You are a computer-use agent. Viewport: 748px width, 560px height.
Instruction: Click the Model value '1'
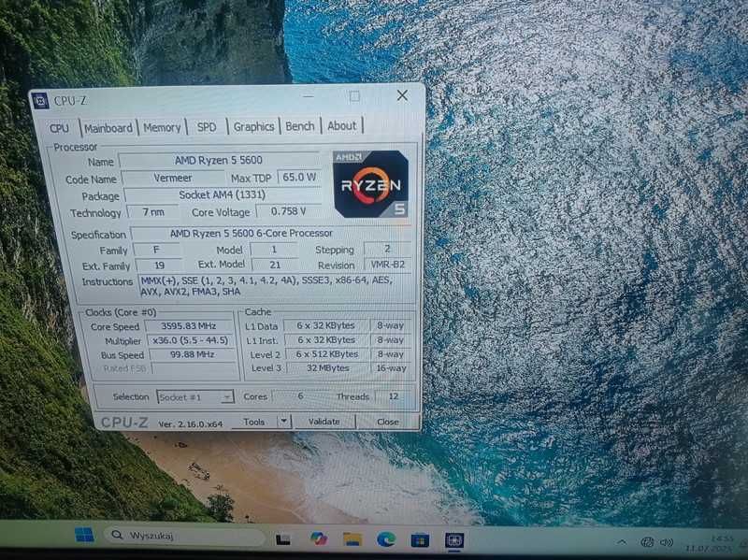[274, 249]
